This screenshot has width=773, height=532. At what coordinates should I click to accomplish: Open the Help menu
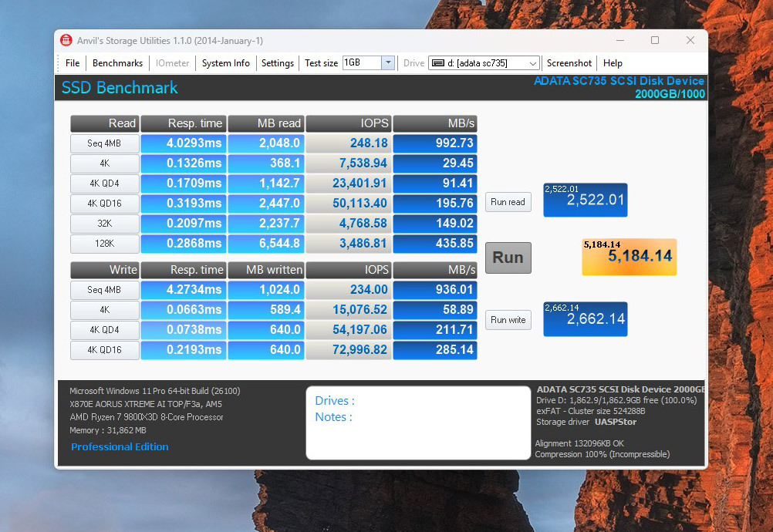[613, 63]
